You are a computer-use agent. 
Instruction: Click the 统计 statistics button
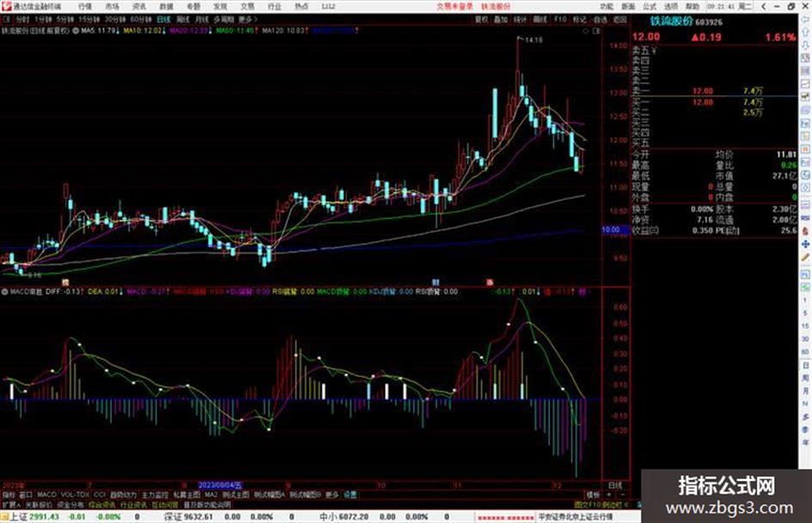tap(520, 20)
